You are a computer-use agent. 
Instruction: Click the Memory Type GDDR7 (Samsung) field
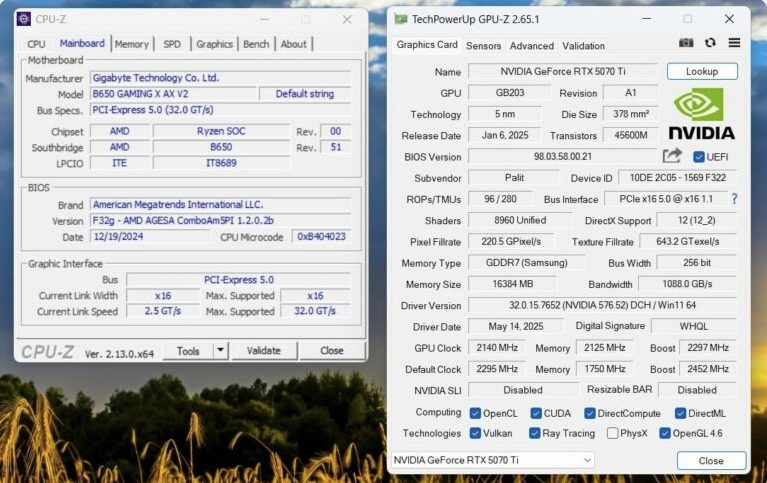tap(526, 263)
